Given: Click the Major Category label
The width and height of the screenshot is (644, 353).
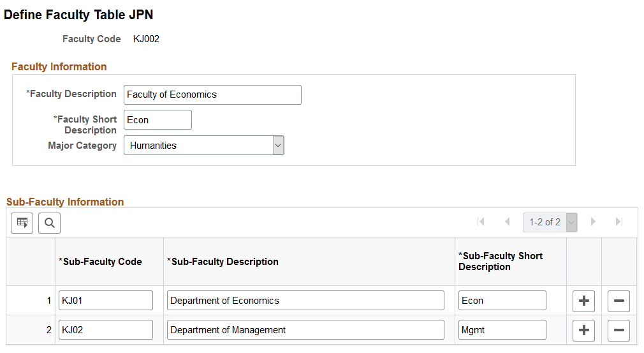Looking at the screenshot, I should coord(82,146).
